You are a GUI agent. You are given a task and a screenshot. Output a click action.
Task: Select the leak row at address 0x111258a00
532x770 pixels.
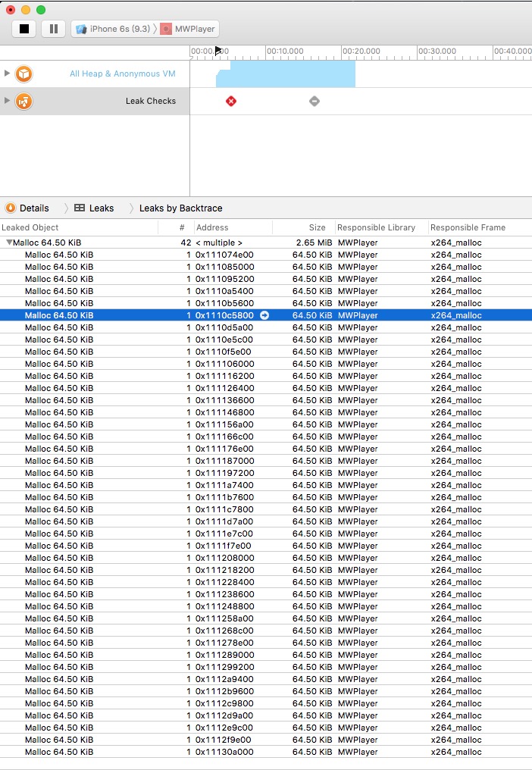266,618
